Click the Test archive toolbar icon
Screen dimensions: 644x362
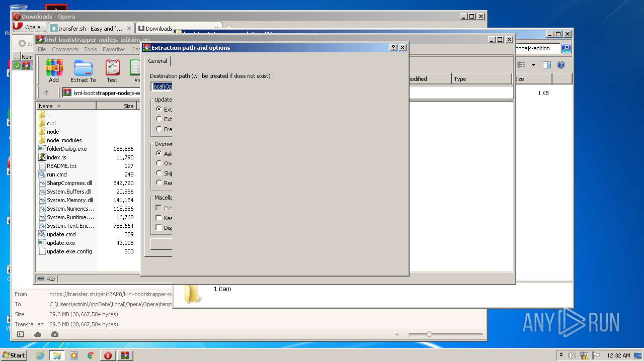[x=112, y=71]
